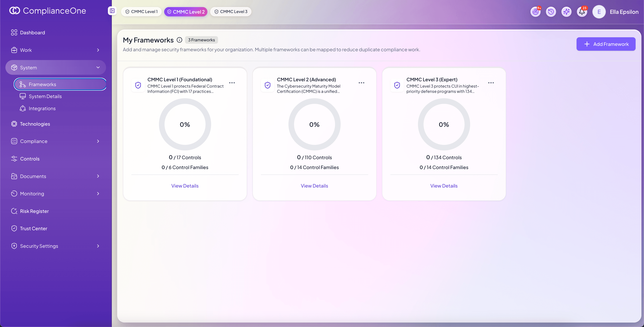644x327 pixels.
Task: Click the Integrations icon in sidebar
Action: click(x=23, y=108)
